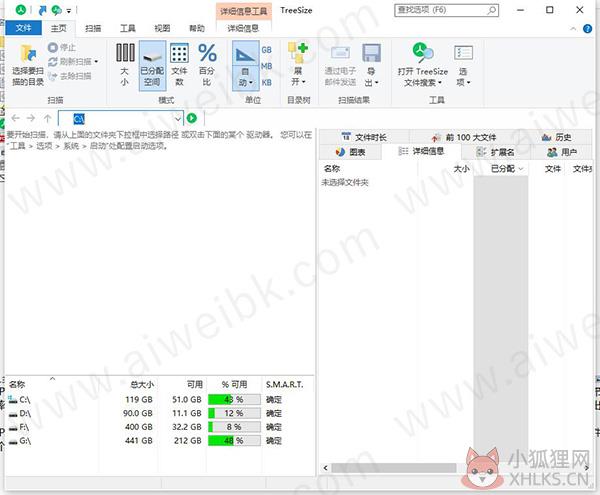Collapse the ribbon with the chevron
The image size is (600, 495).
573,29
